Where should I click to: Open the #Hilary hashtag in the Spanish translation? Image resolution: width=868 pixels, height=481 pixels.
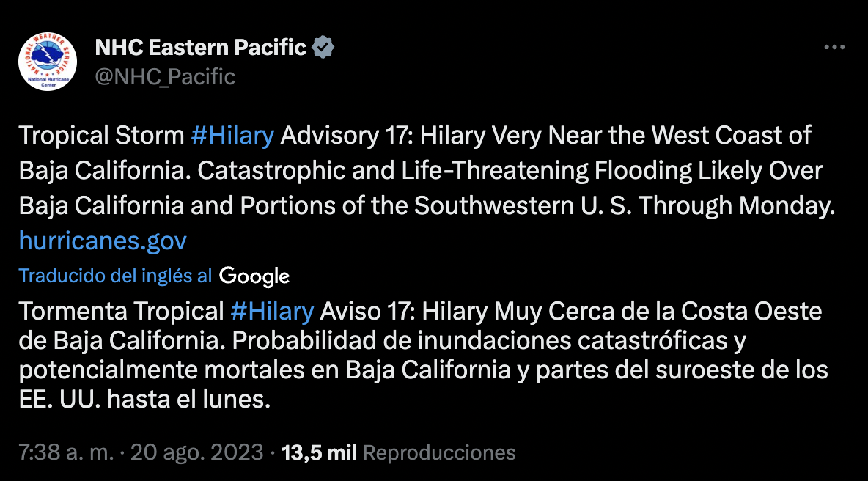(272, 311)
